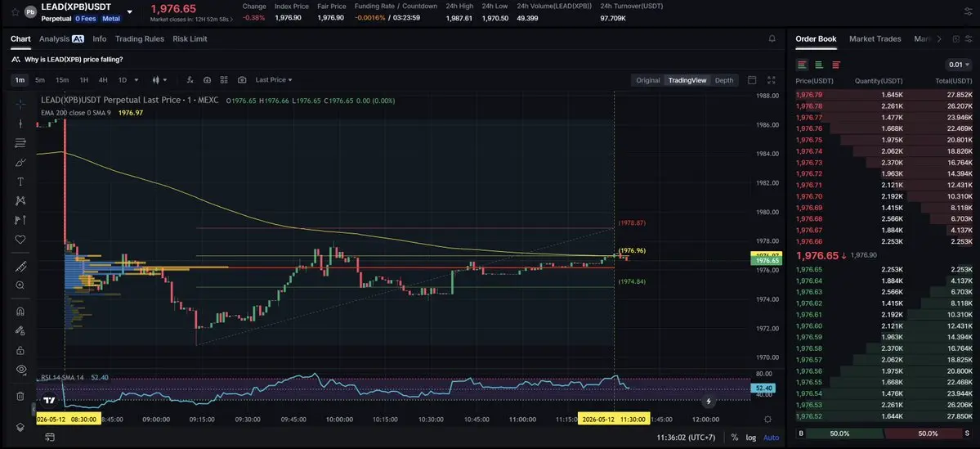Image resolution: width=980 pixels, height=449 pixels.
Task: Toggle lock all drawing tools
Action: [20, 350]
